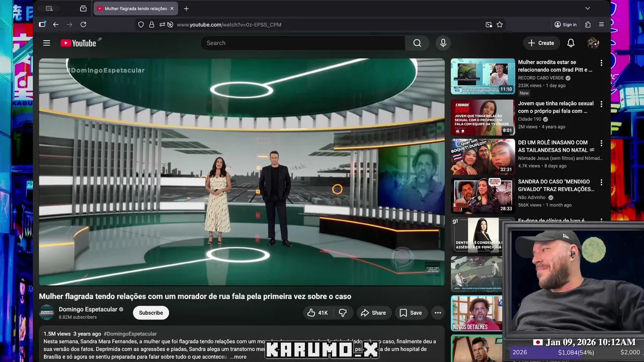The image size is (644, 362).
Task: List all tabs with the chevron
Action: [x=587, y=9]
